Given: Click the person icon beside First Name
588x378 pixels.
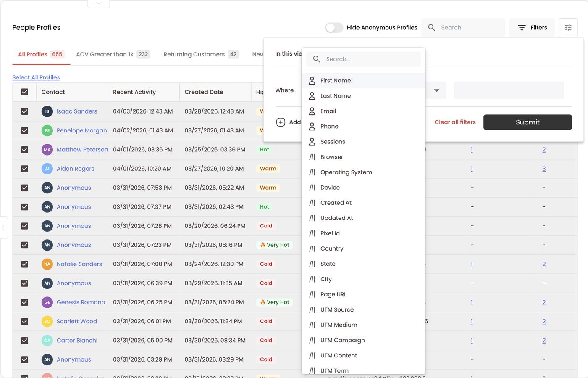Looking at the screenshot, I should [x=312, y=81].
